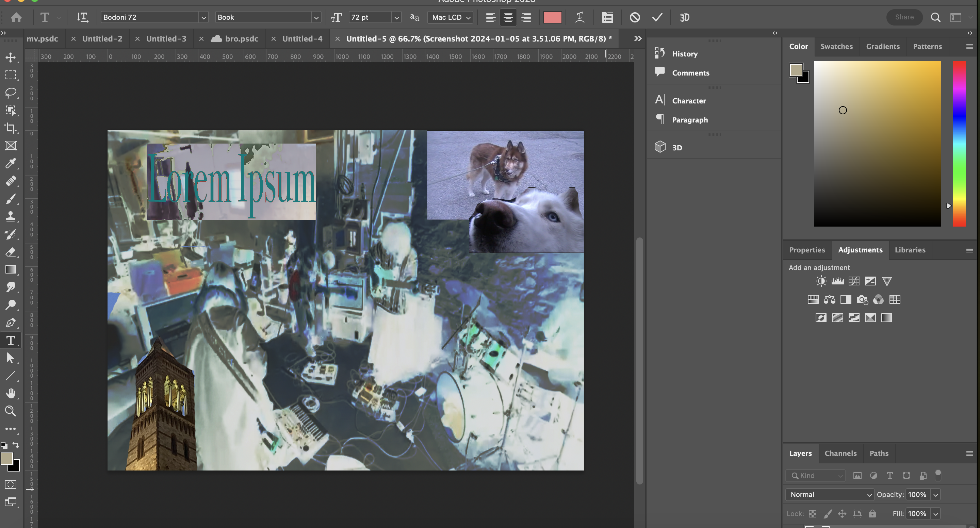Switch to the Channels tab
The height and width of the screenshot is (528, 980).
(840, 453)
